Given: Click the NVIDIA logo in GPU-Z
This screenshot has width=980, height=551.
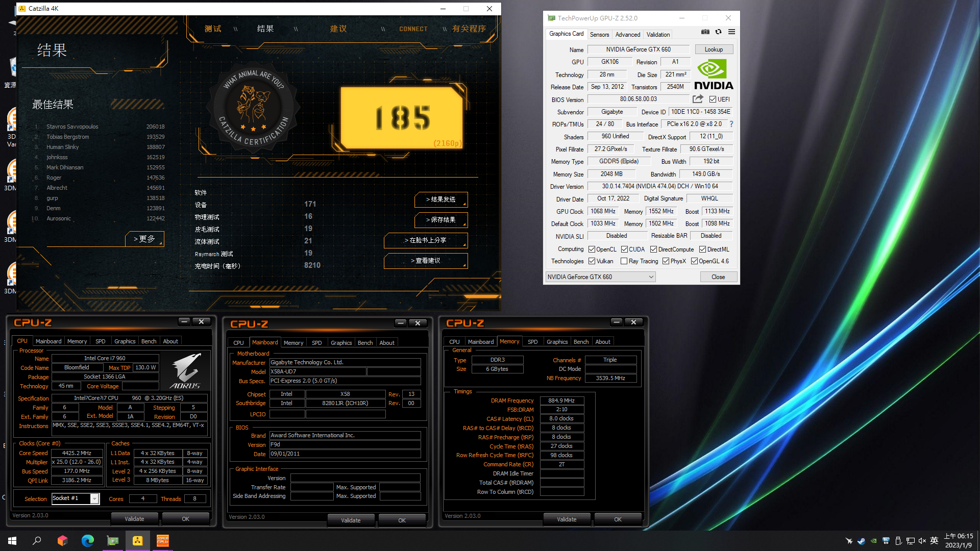Looking at the screenshot, I should (x=714, y=74).
